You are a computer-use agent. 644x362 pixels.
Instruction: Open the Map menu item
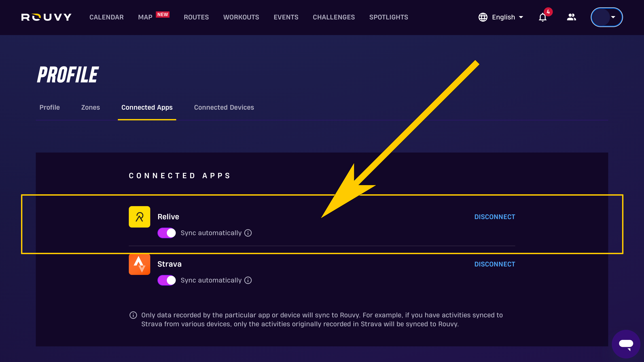pyautogui.click(x=145, y=17)
